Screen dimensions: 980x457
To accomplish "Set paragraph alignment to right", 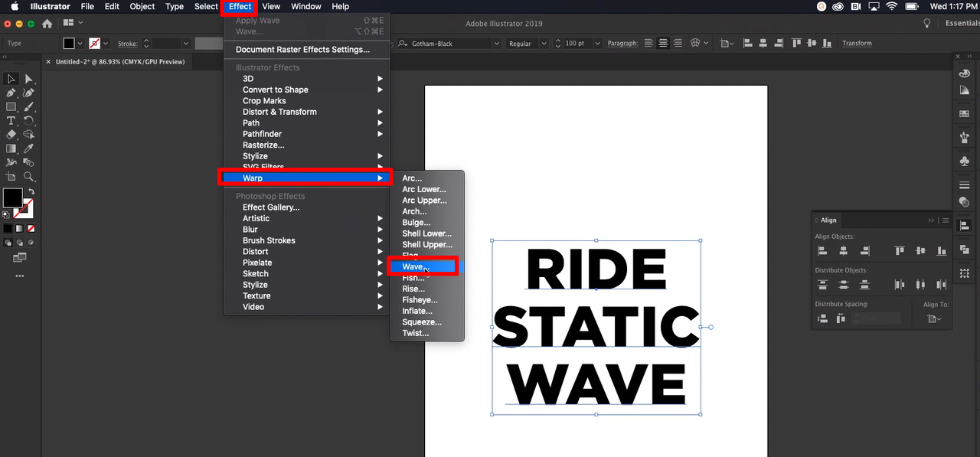I will [x=677, y=44].
